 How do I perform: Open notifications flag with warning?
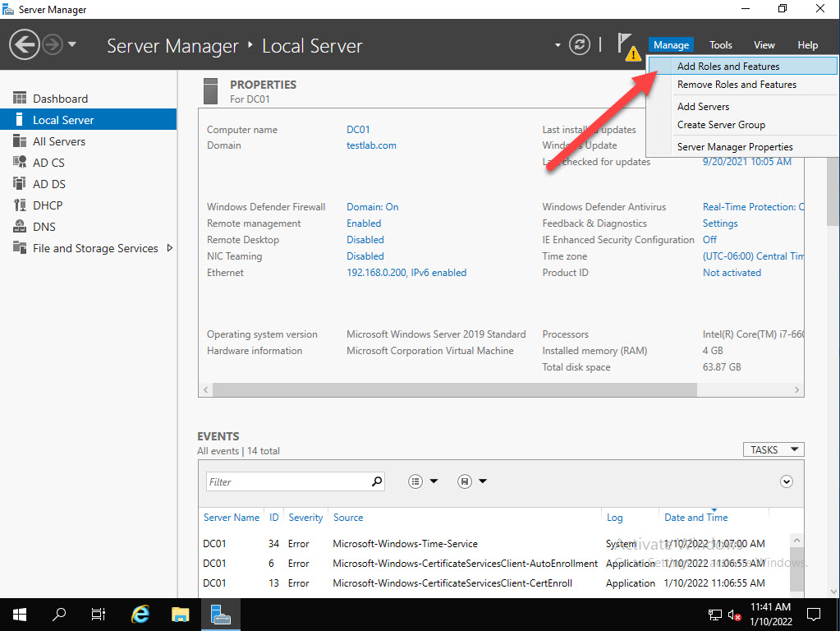628,47
